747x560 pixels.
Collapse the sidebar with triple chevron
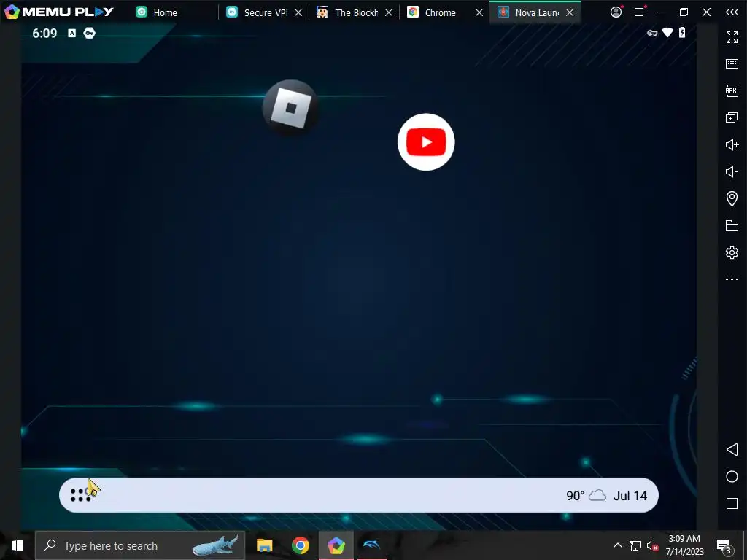tap(732, 12)
